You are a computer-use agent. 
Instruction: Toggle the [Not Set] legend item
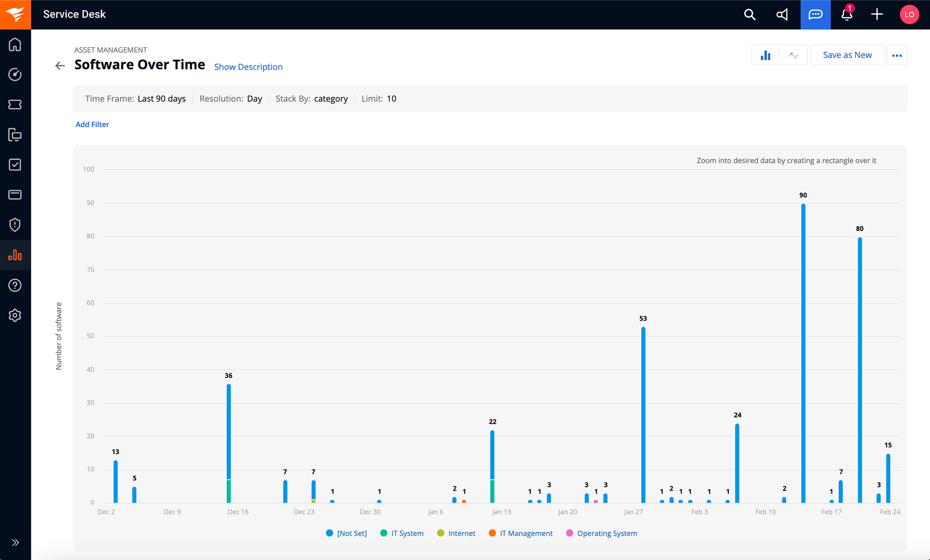tap(346, 533)
